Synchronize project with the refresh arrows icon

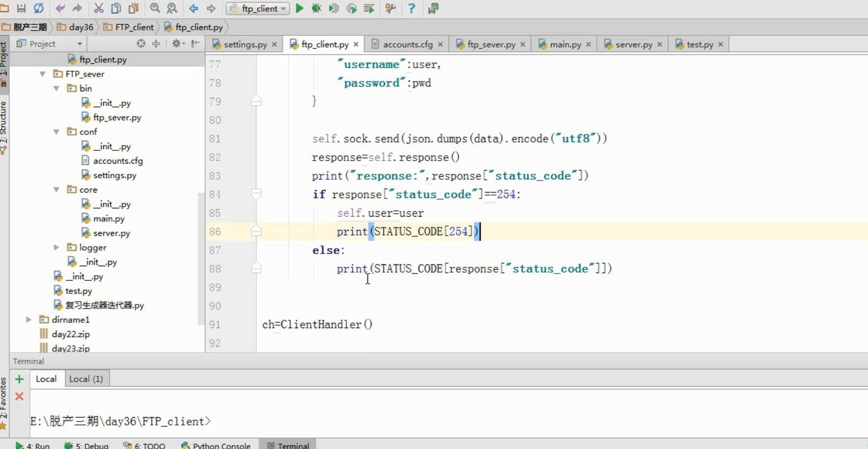[38, 8]
